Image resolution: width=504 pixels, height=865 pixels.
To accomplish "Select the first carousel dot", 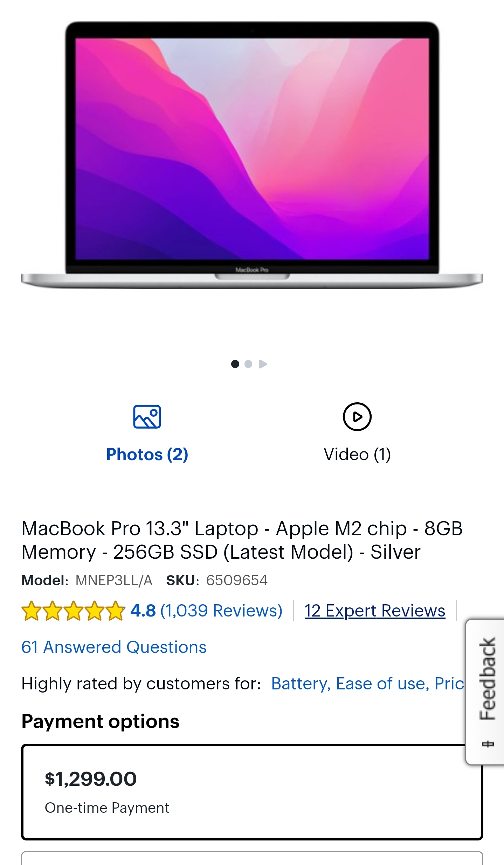I will tap(235, 364).
